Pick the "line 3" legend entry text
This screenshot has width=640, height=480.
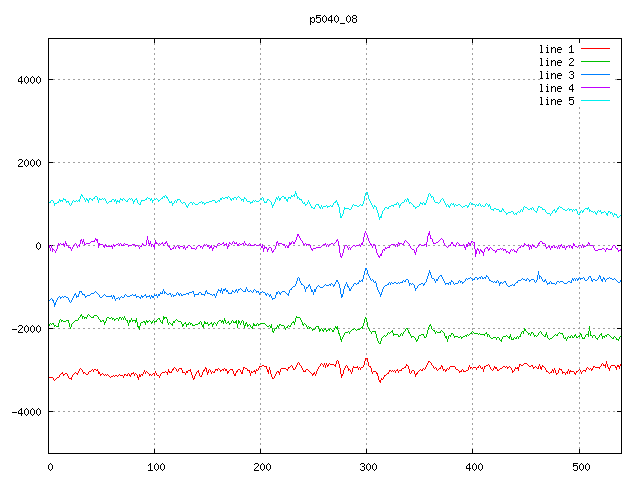(x=557, y=75)
